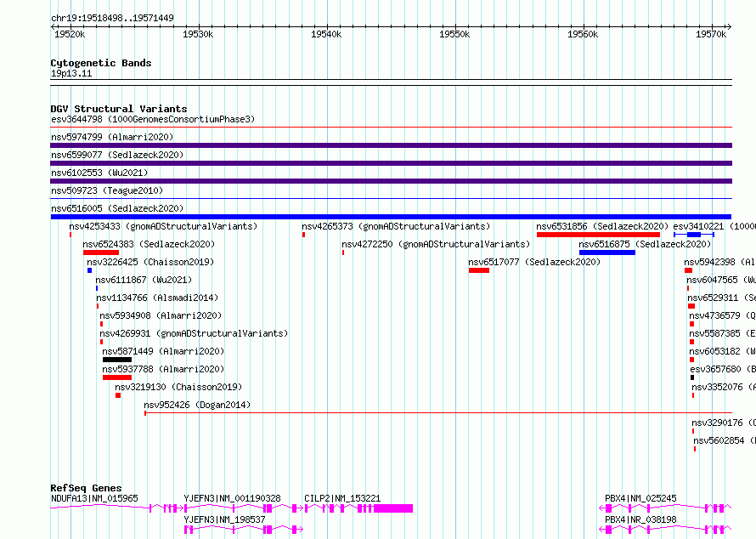756x539 pixels.
Task: Open gene PBX4|NR_038198 label
Action: (x=640, y=519)
